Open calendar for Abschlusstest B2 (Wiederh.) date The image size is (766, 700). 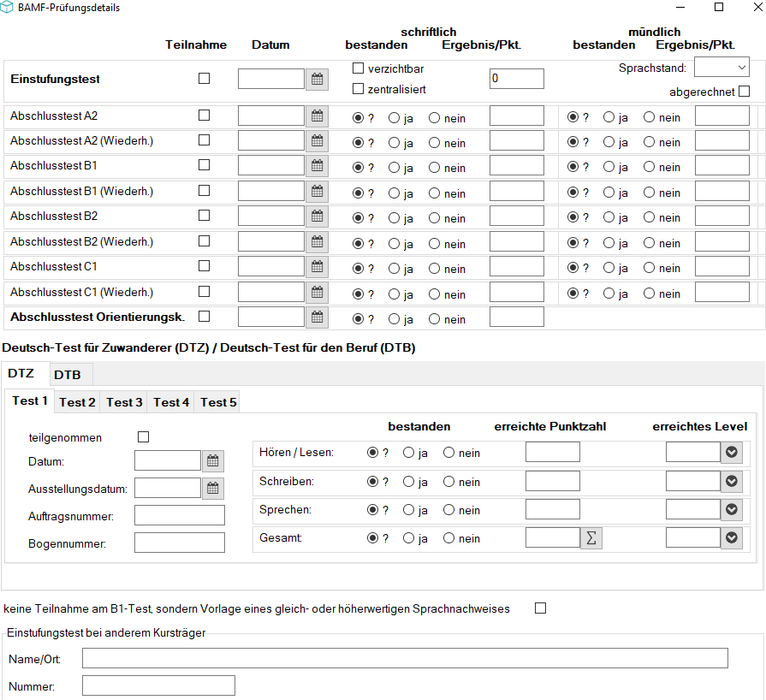click(317, 242)
